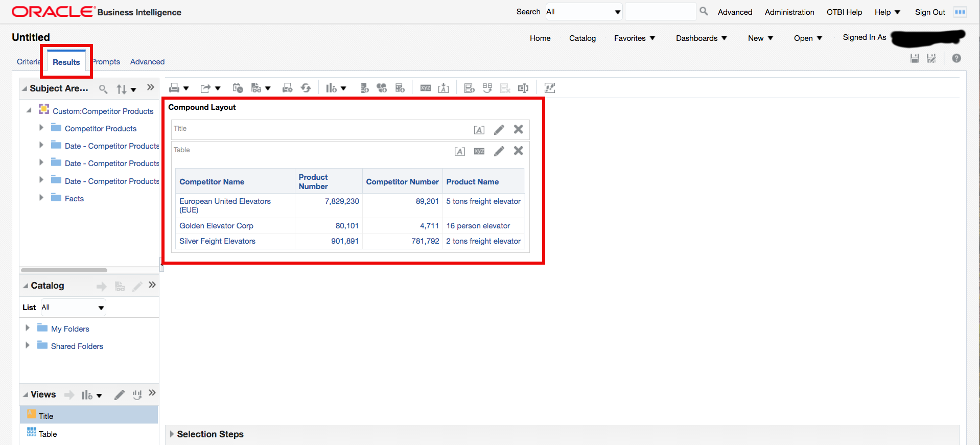The width and height of the screenshot is (980, 445).
Task: Expand the Shared Folders node
Action: [x=28, y=345]
